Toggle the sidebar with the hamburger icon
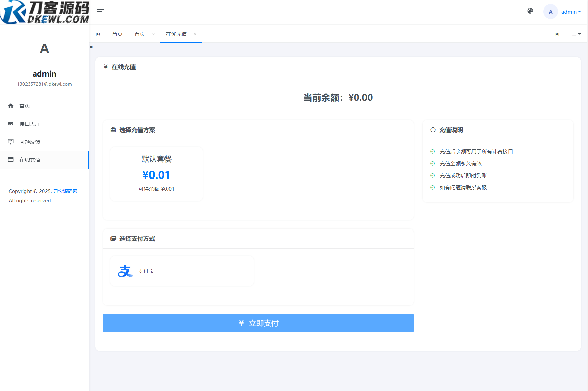Viewport: 588px width, 391px height. [101, 12]
